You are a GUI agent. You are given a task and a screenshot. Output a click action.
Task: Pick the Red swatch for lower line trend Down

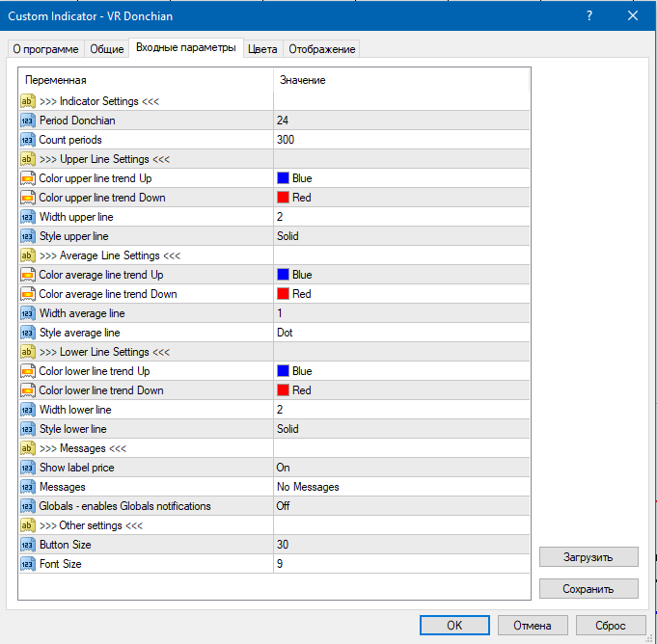click(284, 389)
